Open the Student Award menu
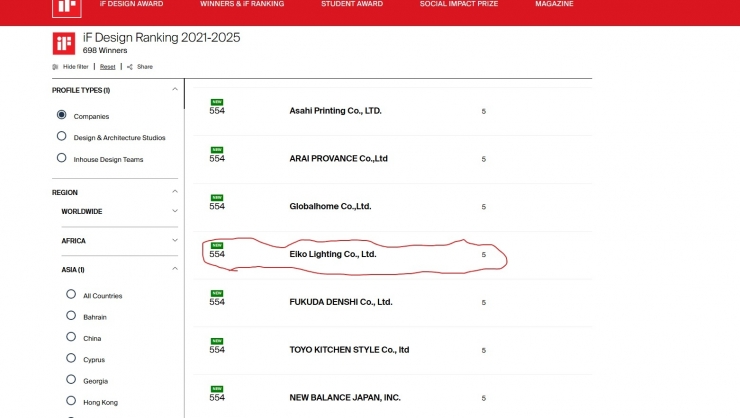 (352, 4)
